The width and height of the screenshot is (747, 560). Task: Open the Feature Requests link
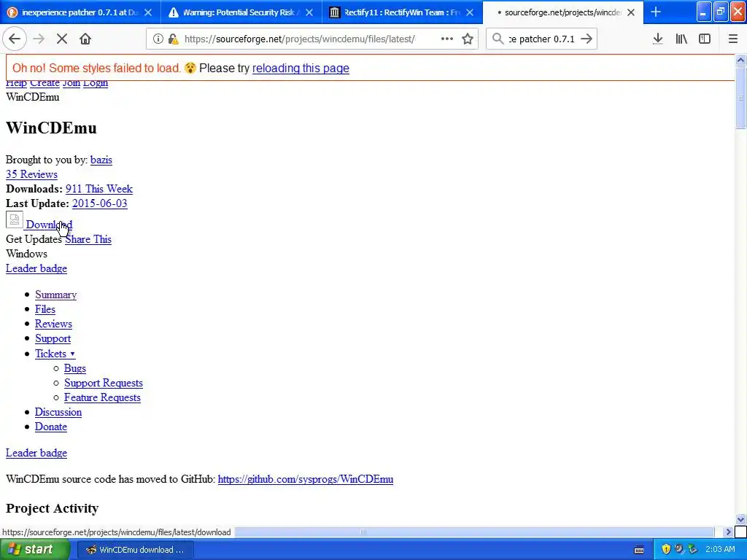click(102, 397)
